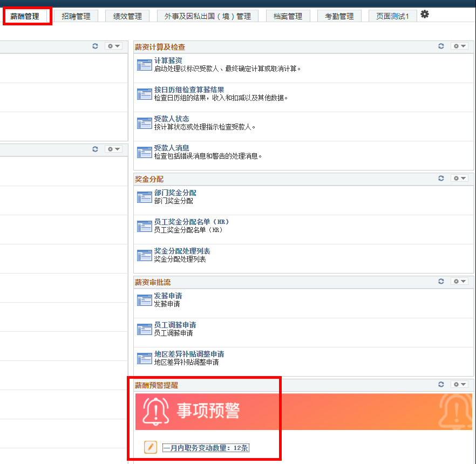Open the 页面测试1 tab
This screenshot has width=476, height=464.
coord(392,16)
